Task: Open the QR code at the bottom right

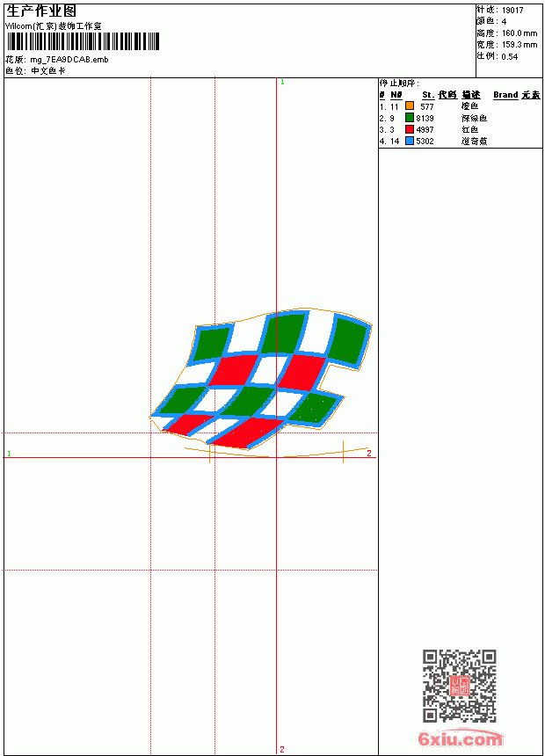Action: (460, 686)
